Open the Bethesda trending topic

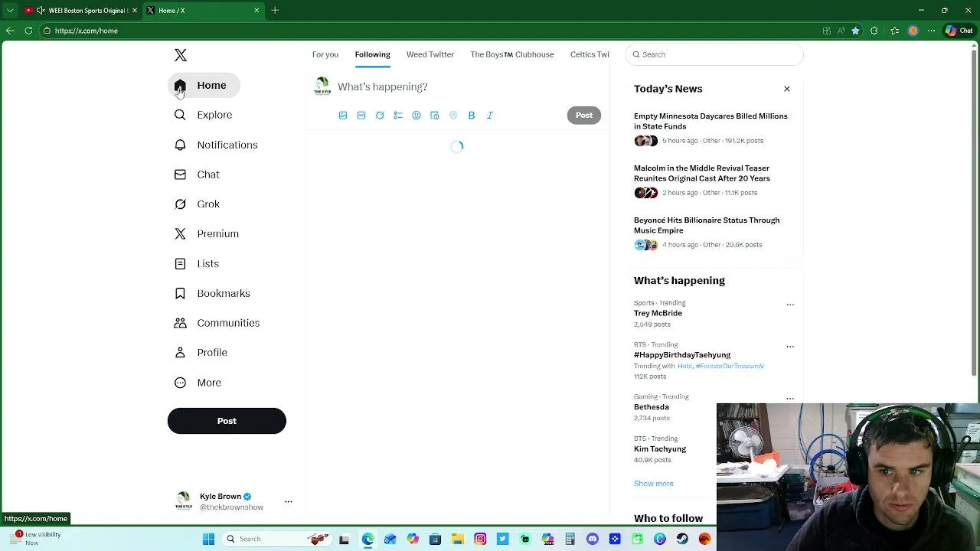[x=652, y=407]
